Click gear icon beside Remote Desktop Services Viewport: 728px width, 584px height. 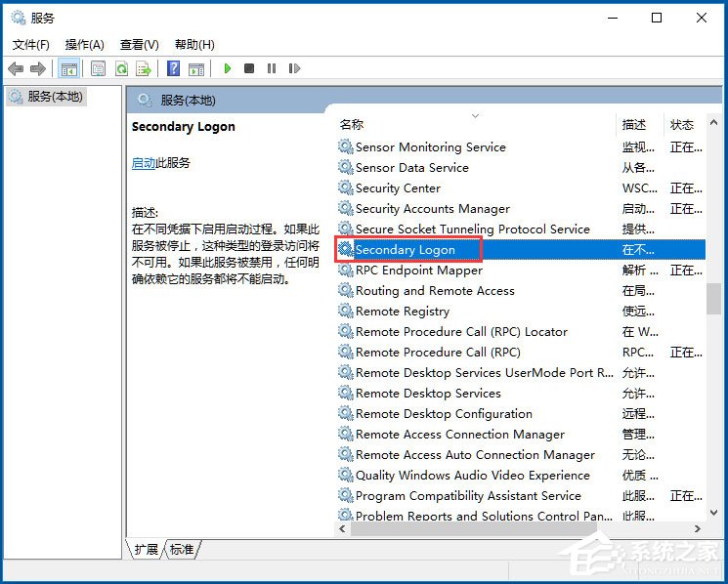tap(345, 393)
